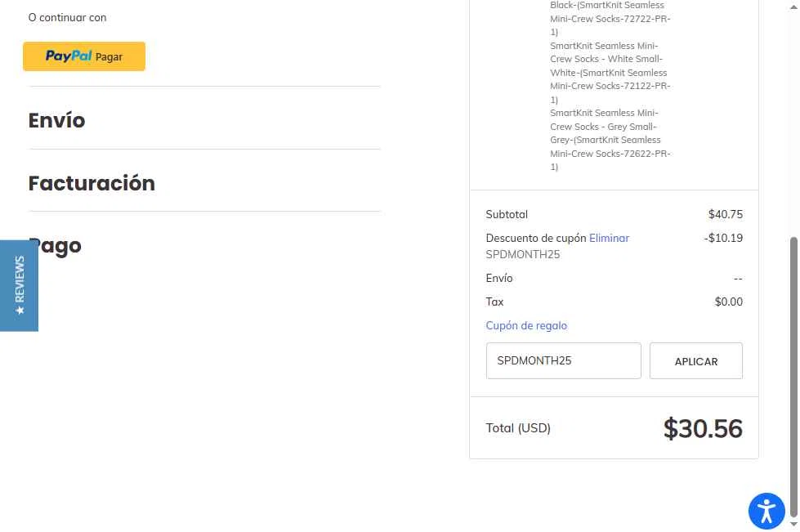Click the APLICAR button
The width and height of the screenshot is (800, 532).
pyautogui.click(x=696, y=360)
